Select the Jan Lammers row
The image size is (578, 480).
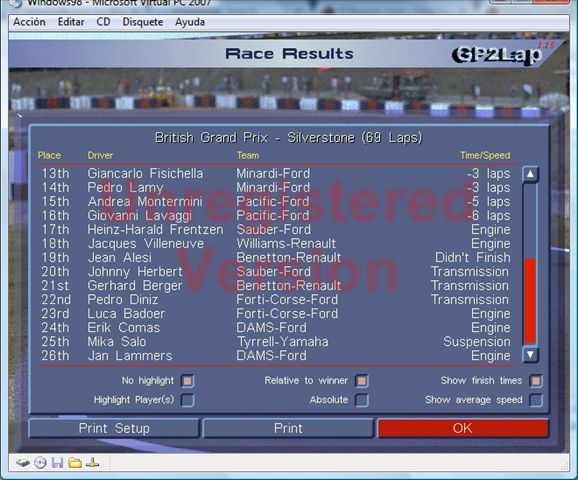click(276, 356)
